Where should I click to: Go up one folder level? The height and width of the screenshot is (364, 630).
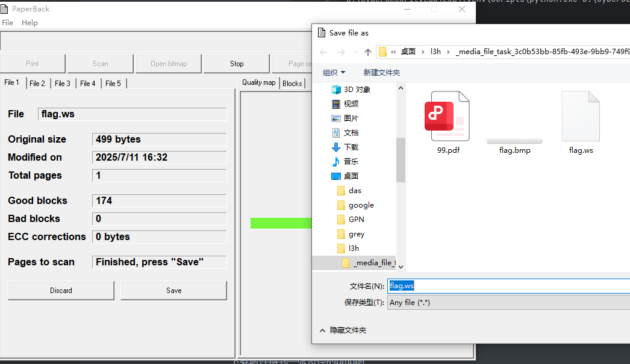(367, 52)
